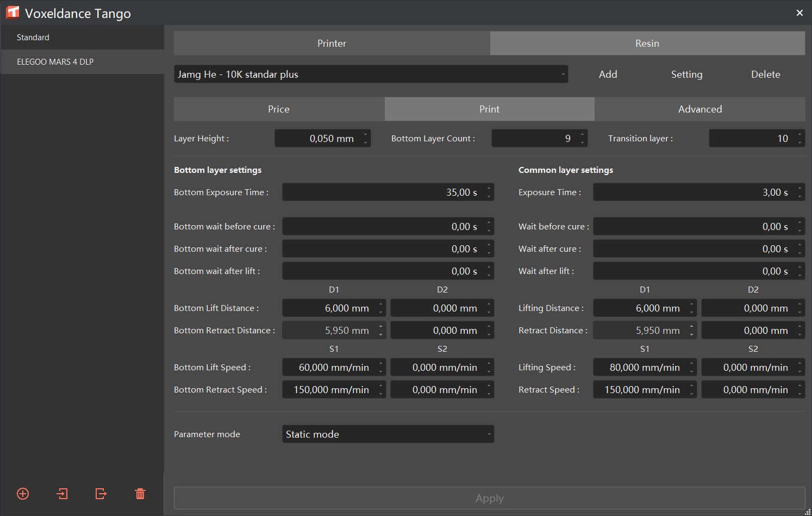Click the trash delete printer icon
The image size is (812, 516).
point(140,494)
